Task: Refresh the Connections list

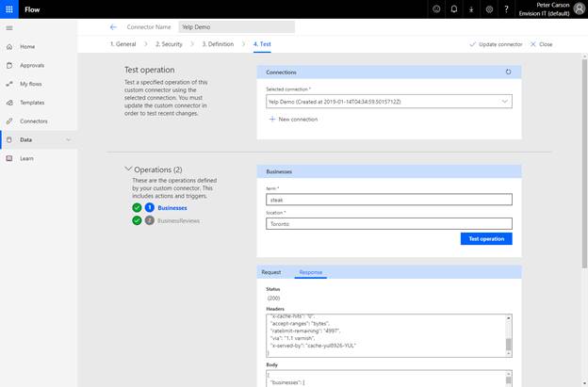Action: [x=508, y=72]
